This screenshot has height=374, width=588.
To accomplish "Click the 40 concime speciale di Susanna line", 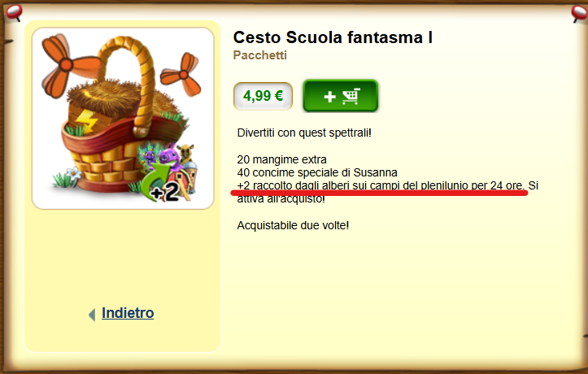I will (x=317, y=172).
